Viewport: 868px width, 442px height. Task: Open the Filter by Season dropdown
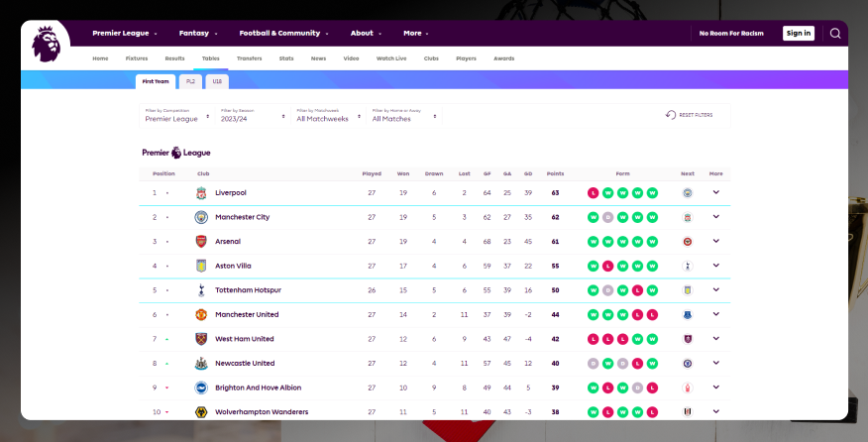(x=253, y=115)
